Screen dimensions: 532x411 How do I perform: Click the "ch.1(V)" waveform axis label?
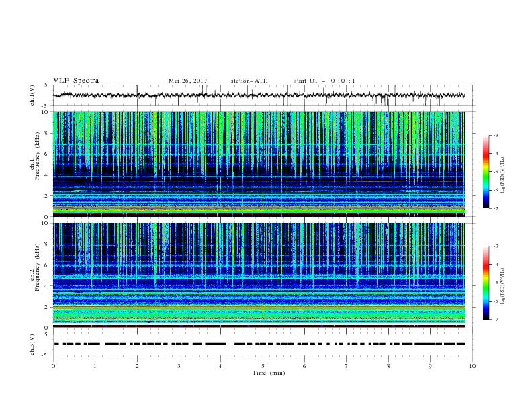pyautogui.click(x=32, y=95)
